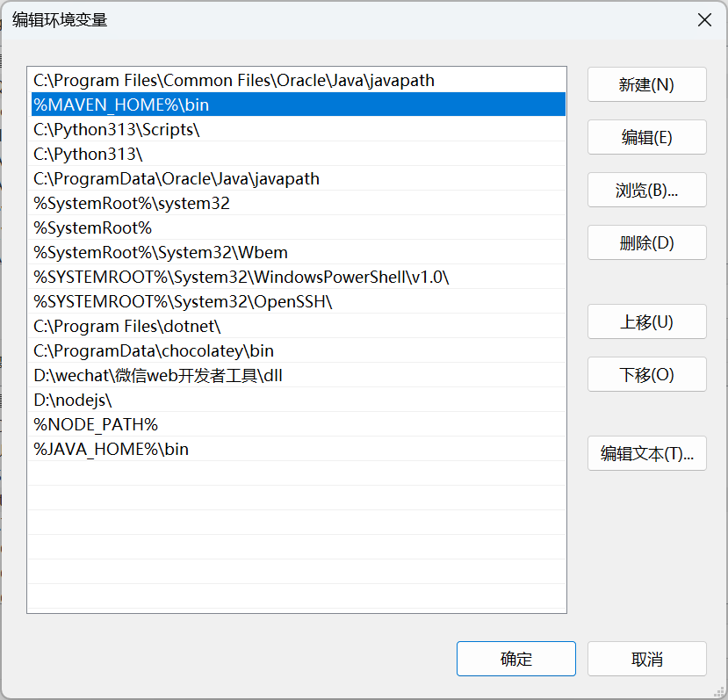Select the %SystemRoot%\system32 entry

pos(297,203)
